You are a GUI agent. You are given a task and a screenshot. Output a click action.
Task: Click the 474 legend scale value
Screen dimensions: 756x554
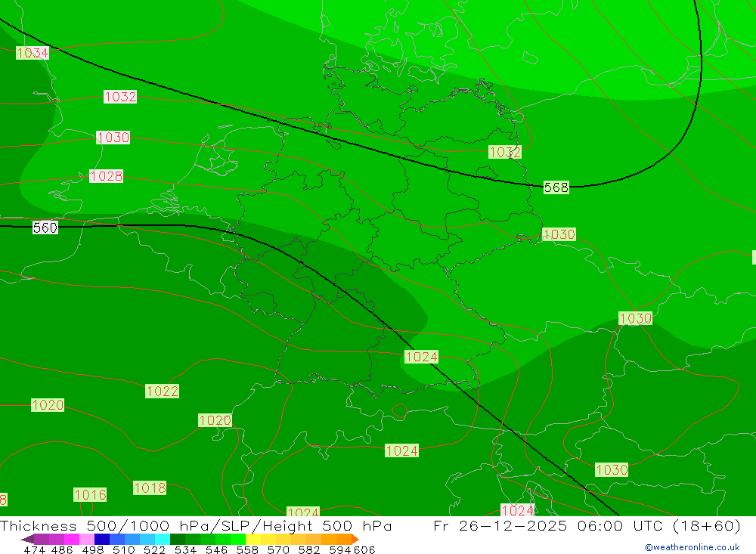[x=34, y=550]
